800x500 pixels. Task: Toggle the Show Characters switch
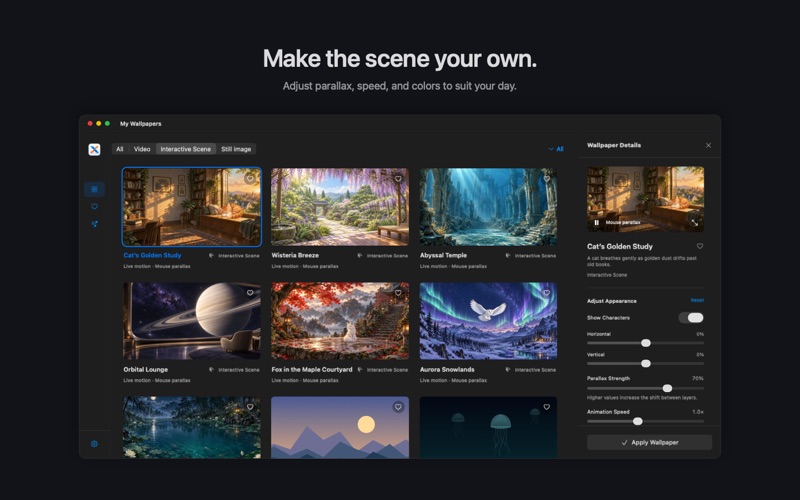691,318
